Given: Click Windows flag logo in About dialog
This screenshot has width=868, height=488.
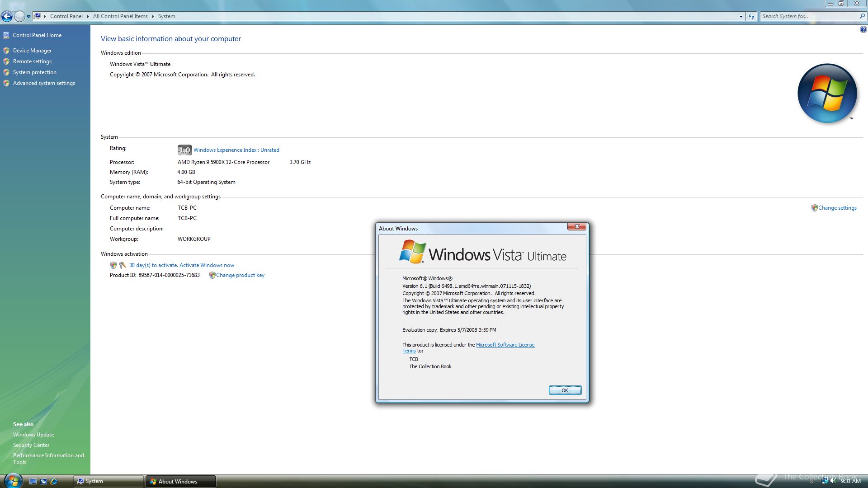Looking at the screenshot, I should (412, 252).
